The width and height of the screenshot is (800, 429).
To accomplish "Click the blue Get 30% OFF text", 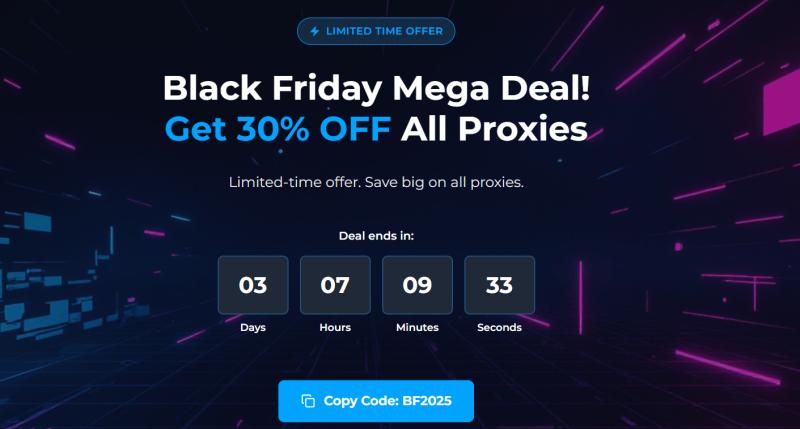I will point(277,129).
